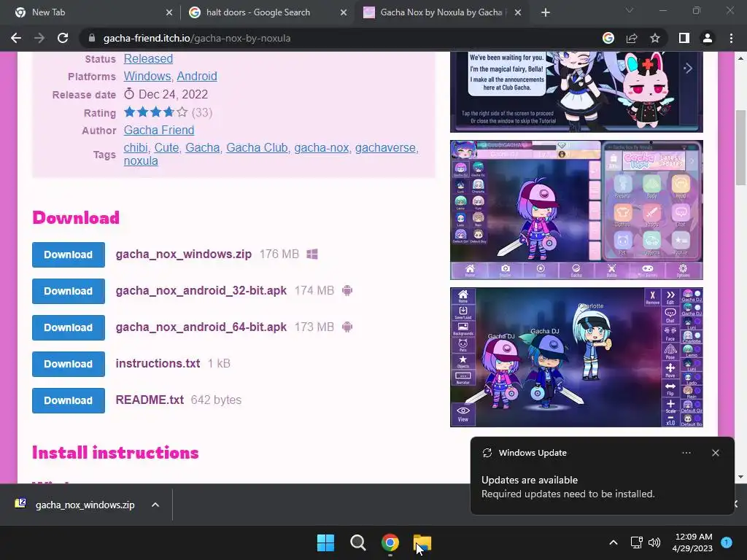The height and width of the screenshot is (560, 747).
Task: Close the Gacha Nox tab
Action: click(x=518, y=12)
